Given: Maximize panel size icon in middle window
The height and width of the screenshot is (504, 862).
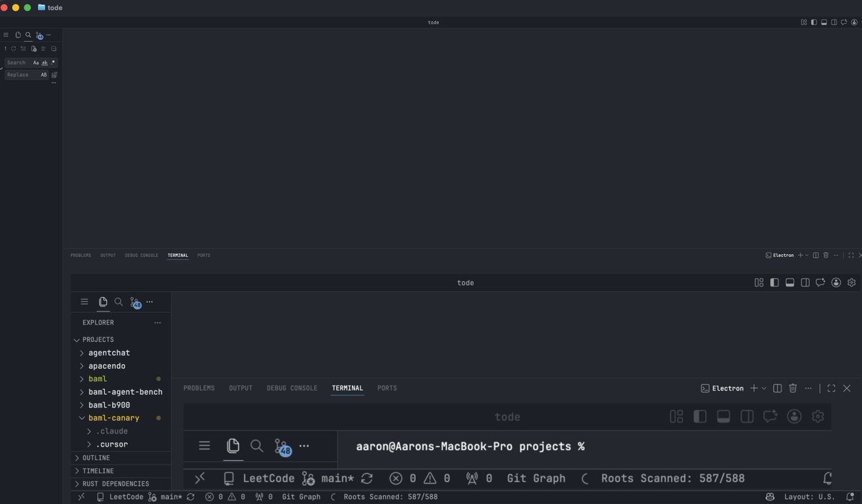Looking at the screenshot, I should [x=831, y=388].
